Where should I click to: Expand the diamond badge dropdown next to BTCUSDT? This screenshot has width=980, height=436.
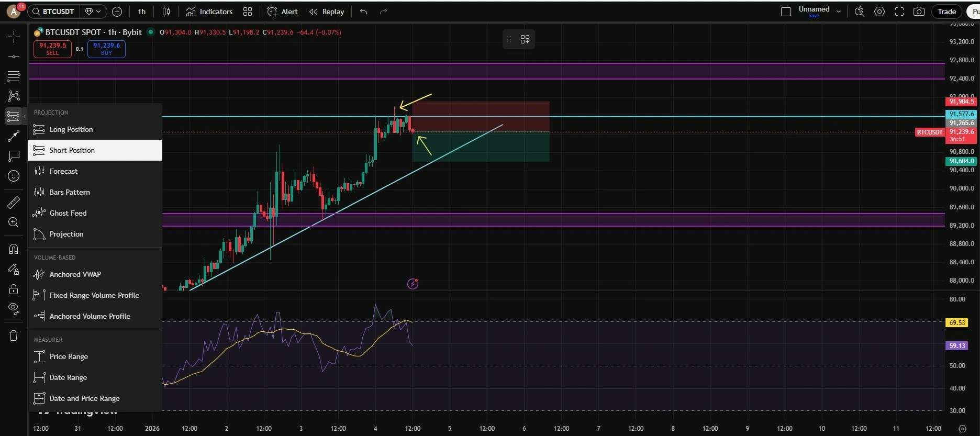[93, 12]
